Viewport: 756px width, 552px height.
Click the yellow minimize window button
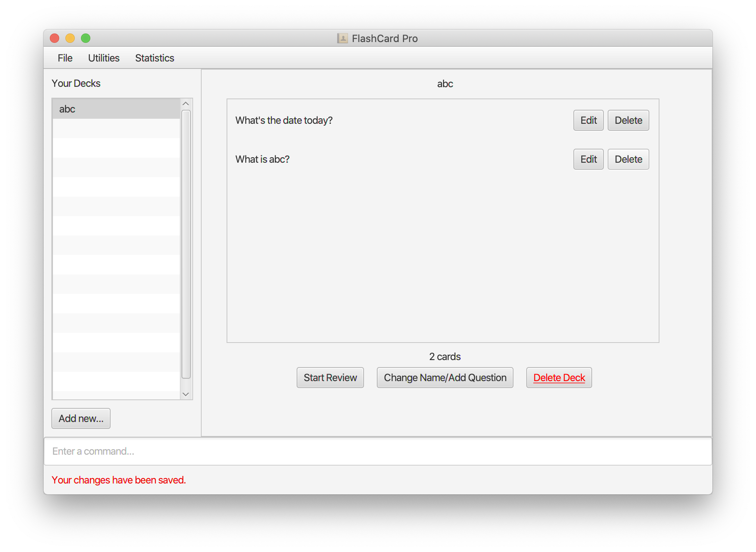click(70, 38)
